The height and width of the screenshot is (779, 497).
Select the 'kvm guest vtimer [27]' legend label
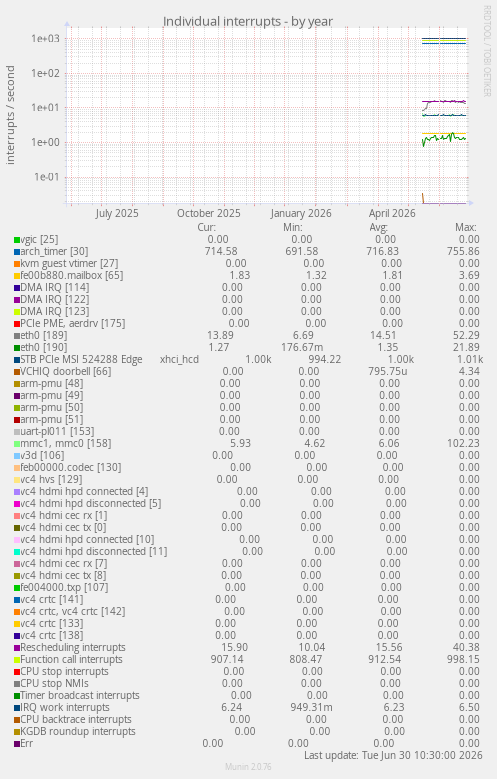[69, 263]
